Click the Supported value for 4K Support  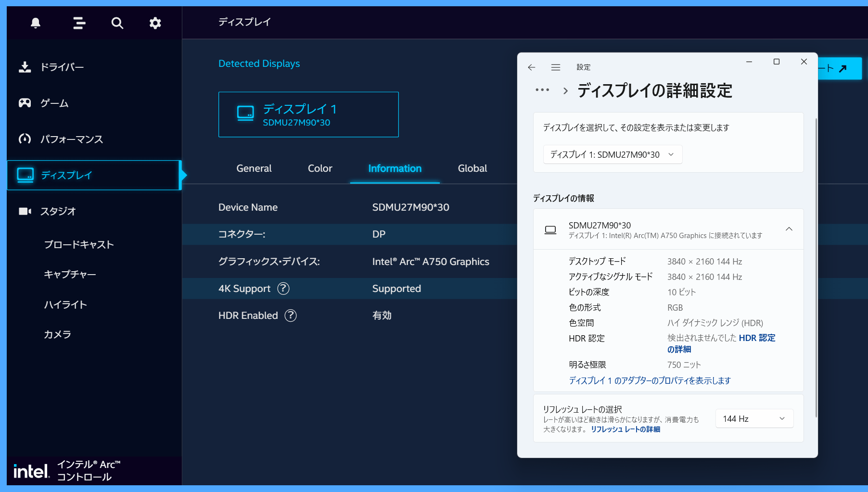point(396,289)
